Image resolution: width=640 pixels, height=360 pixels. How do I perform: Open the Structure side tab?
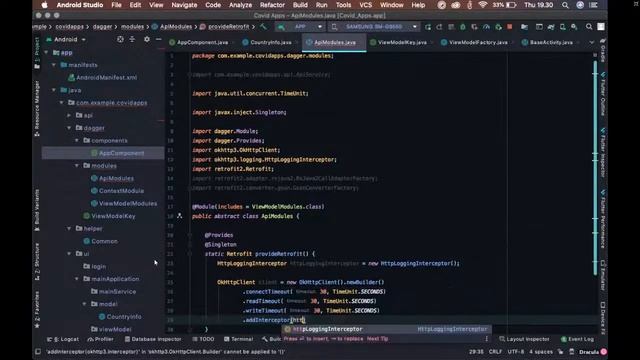click(37, 262)
